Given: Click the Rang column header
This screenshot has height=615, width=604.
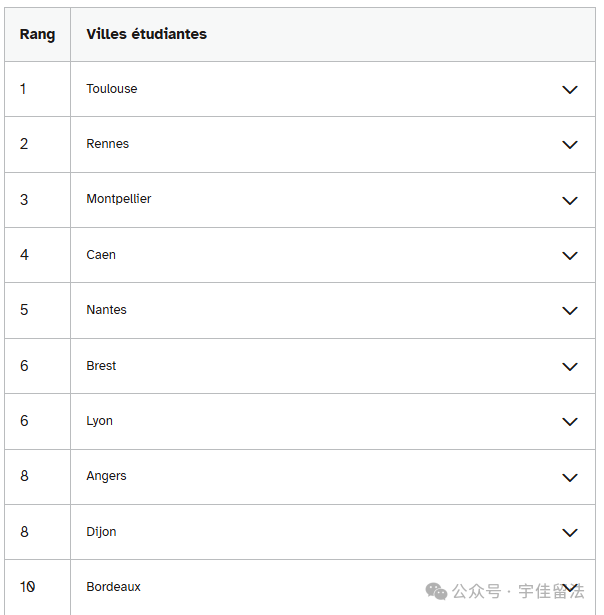Looking at the screenshot, I should (x=37, y=35).
